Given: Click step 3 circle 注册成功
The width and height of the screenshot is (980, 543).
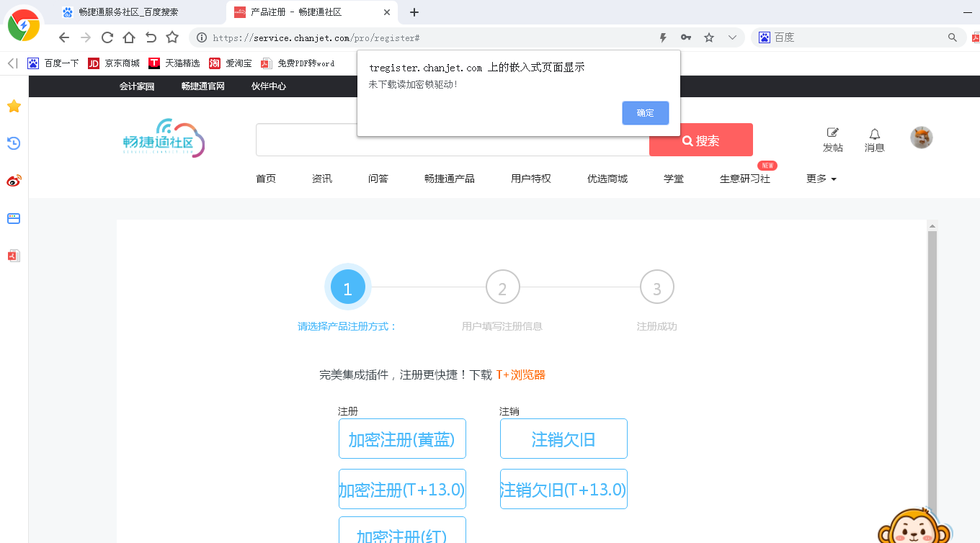Looking at the screenshot, I should (x=657, y=287).
